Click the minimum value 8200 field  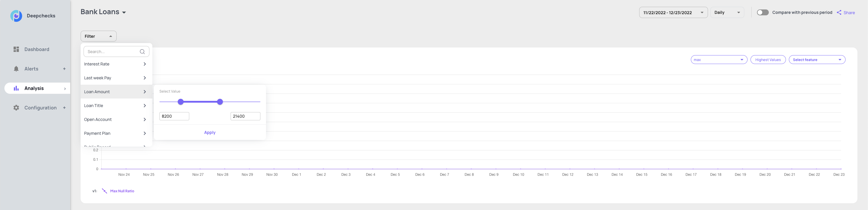click(174, 116)
